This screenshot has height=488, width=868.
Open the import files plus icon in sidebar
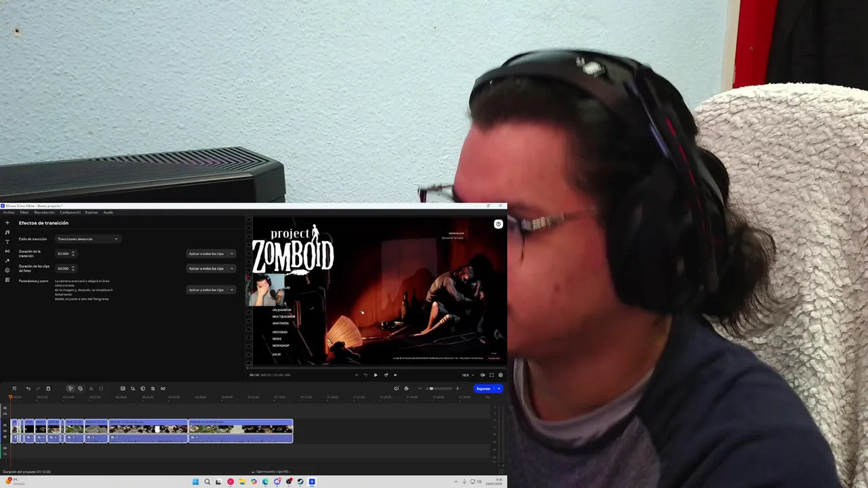point(7,223)
